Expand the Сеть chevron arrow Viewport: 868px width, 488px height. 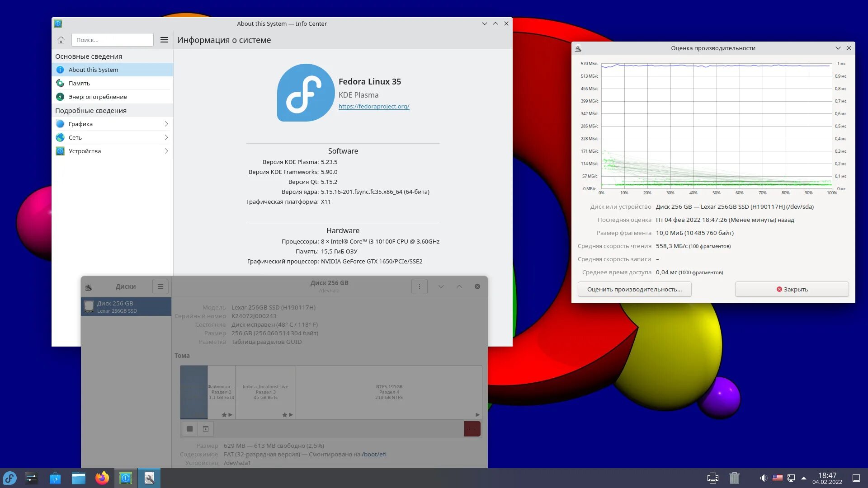(x=166, y=137)
